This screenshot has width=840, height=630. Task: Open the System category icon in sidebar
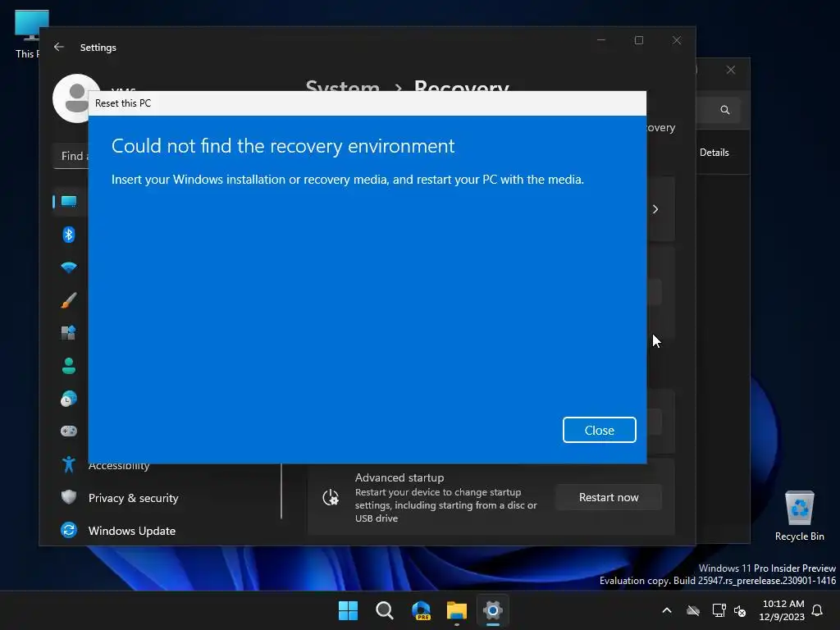click(x=69, y=202)
